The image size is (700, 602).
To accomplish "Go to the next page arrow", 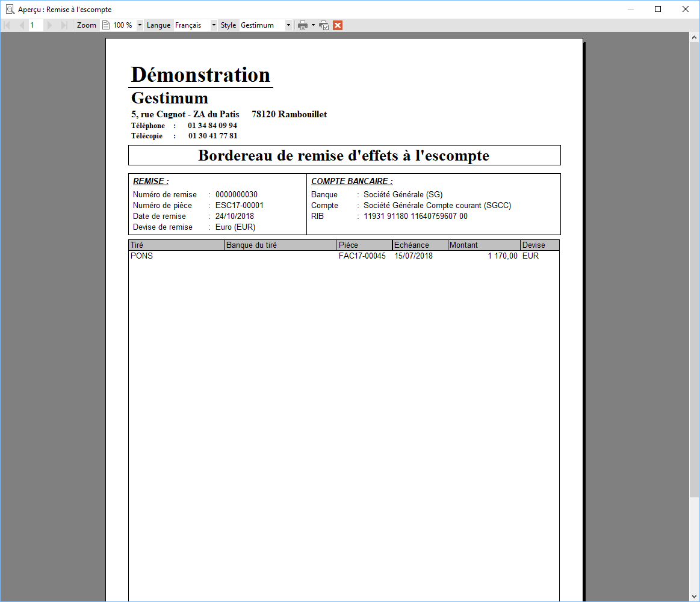I will pos(49,25).
